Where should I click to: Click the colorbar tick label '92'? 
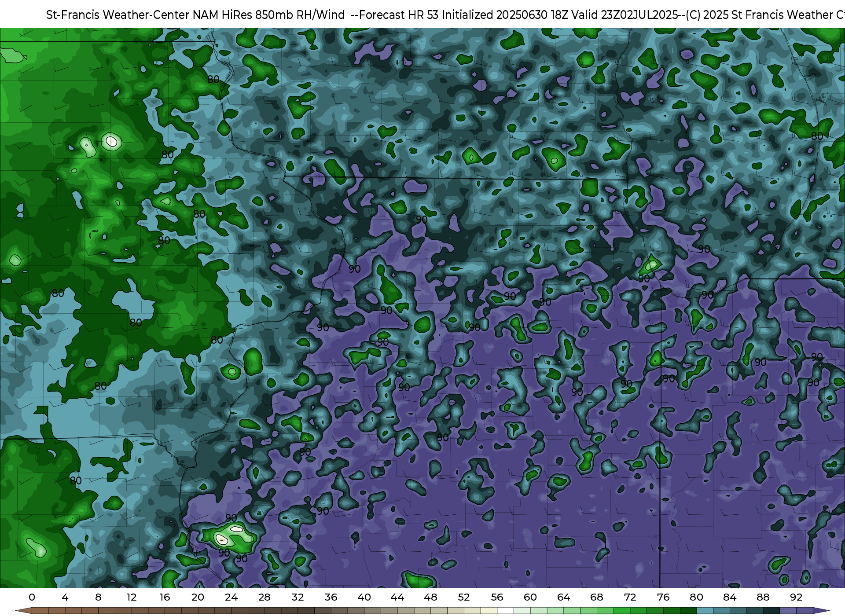pos(796,597)
